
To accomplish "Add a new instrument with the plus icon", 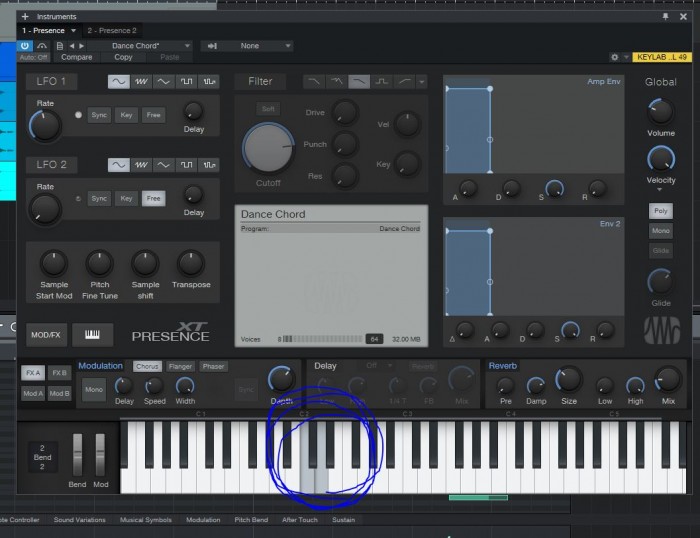I will pyautogui.click(x=25, y=17).
